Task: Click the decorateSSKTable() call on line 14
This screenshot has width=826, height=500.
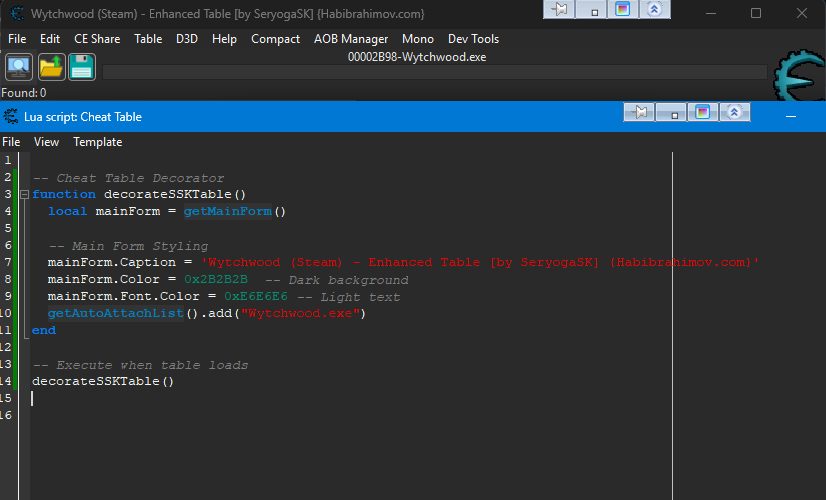Action: point(103,381)
